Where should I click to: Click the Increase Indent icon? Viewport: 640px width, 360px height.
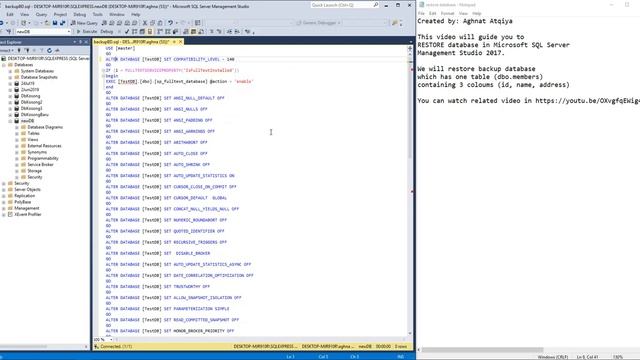[237, 31]
